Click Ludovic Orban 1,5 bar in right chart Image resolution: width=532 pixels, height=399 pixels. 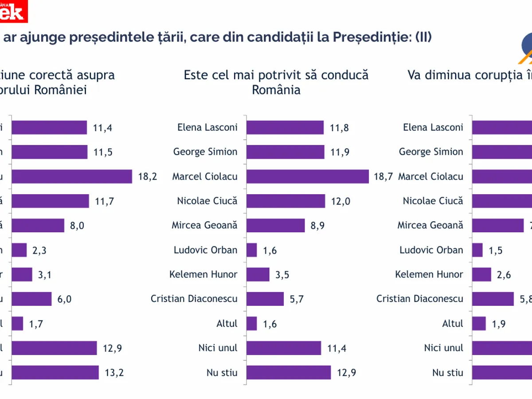(477, 250)
